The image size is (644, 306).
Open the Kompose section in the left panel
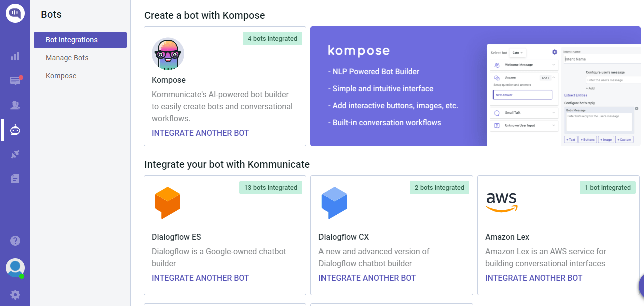[x=61, y=76]
